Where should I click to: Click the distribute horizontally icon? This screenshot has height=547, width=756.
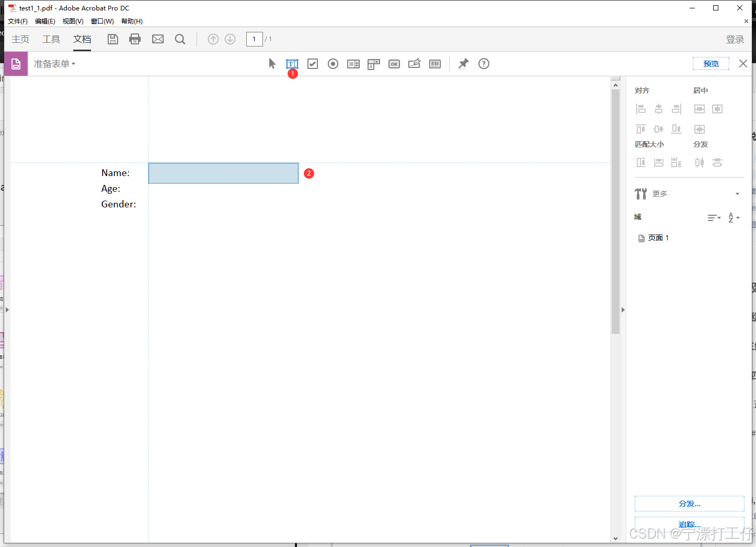(700, 162)
